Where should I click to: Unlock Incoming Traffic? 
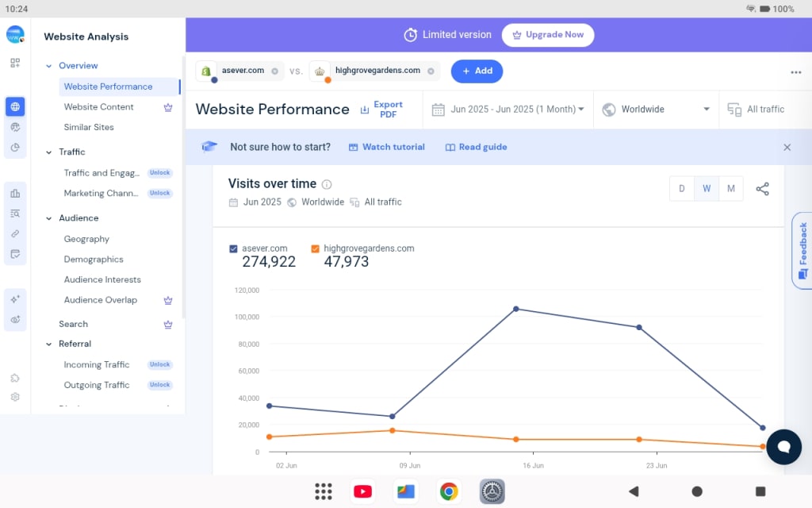(159, 364)
